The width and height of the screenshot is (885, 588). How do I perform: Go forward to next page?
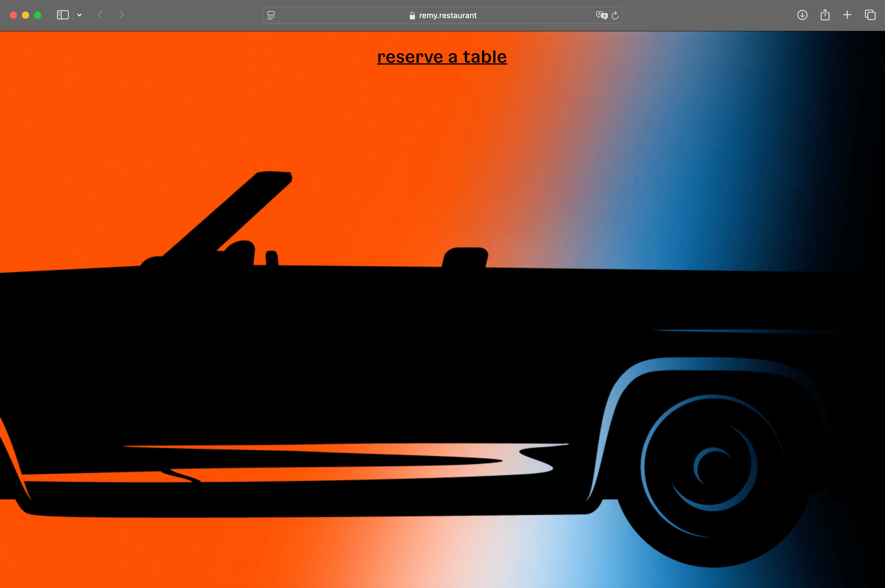[x=121, y=15]
